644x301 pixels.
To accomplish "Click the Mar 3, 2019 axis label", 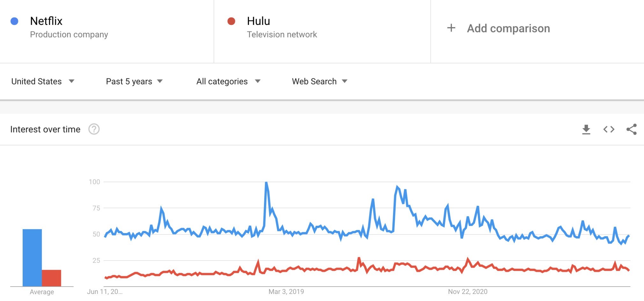I will 286,291.
